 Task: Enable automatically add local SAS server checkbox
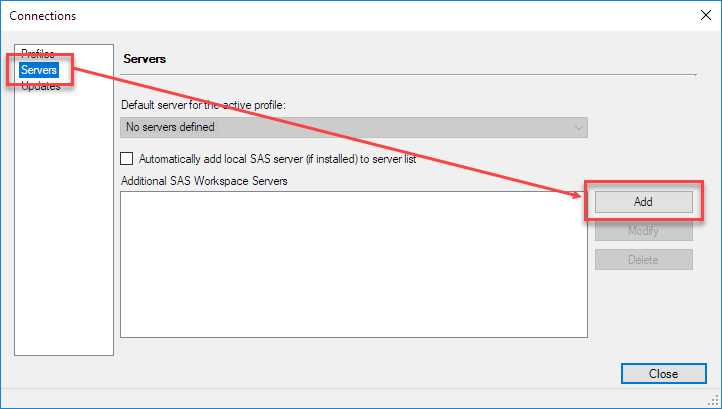coord(127,158)
